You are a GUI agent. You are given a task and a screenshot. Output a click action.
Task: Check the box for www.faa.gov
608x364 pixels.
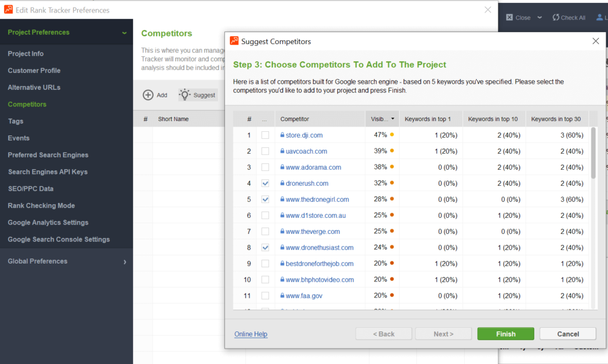pos(265,296)
